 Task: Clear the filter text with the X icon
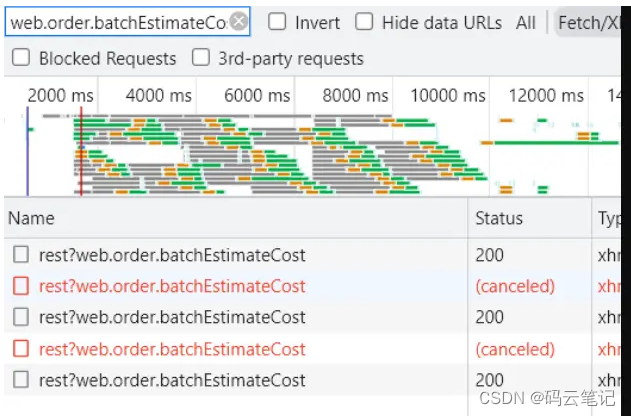tap(239, 21)
